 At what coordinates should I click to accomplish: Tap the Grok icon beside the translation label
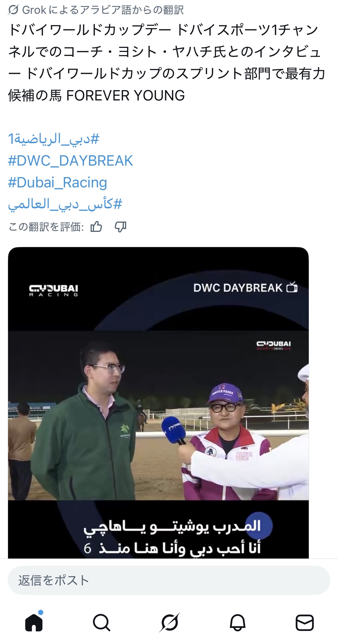13,10
